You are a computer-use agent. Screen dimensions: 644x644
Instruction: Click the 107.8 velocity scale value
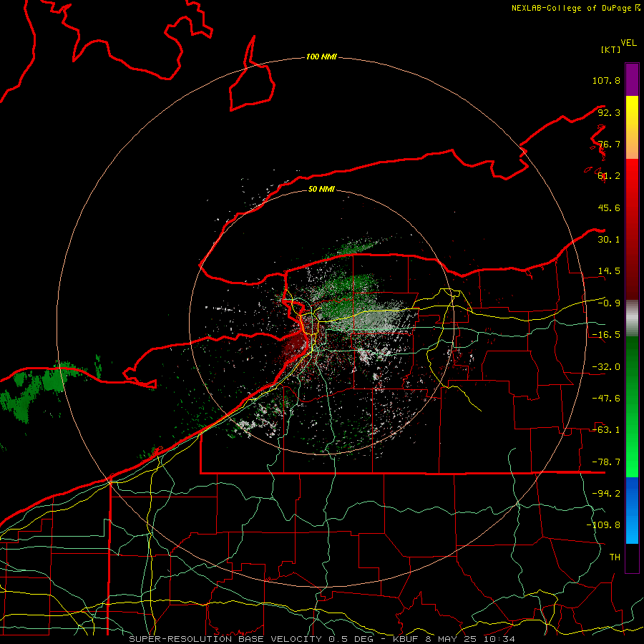click(606, 80)
